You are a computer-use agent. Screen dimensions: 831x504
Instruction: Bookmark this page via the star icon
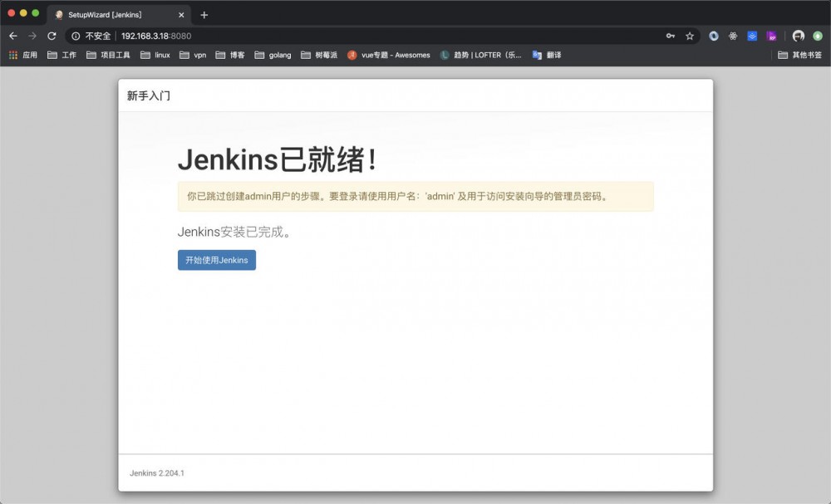click(x=691, y=37)
